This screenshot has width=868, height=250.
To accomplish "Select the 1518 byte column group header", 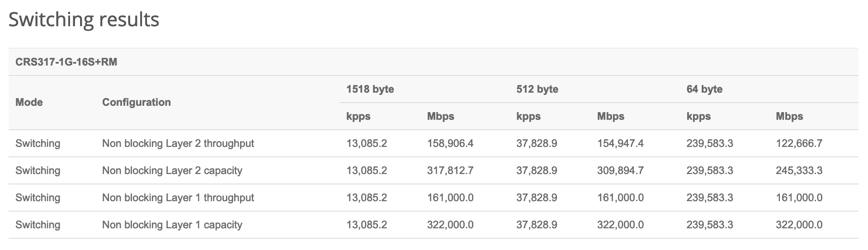I will (370, 89).
